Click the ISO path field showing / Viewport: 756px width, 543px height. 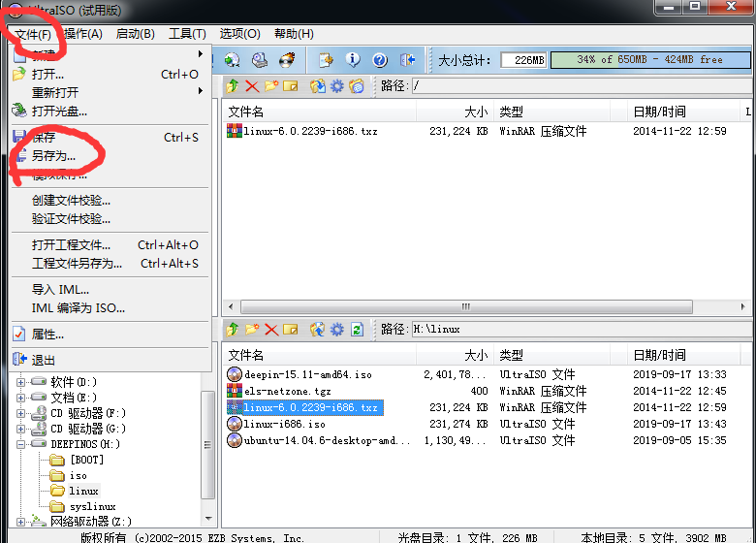click(x=582, y=86)
